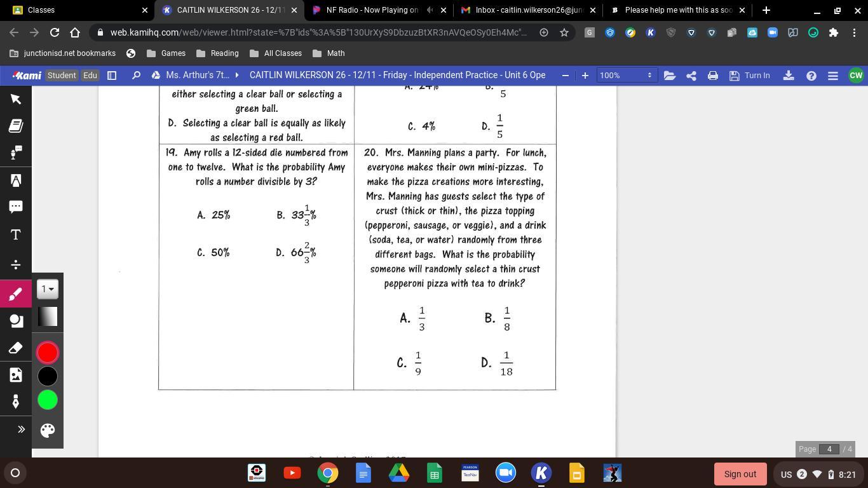Viewport: 868px width, 488px height.
Task: Open the custom color palette
Action: click(x=48, y=430)
